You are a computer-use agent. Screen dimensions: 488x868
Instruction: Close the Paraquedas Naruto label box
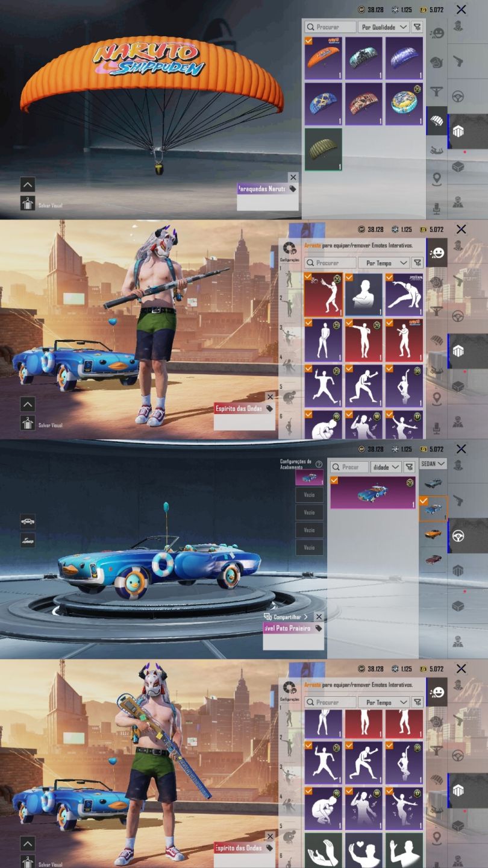tap(293, 177)
